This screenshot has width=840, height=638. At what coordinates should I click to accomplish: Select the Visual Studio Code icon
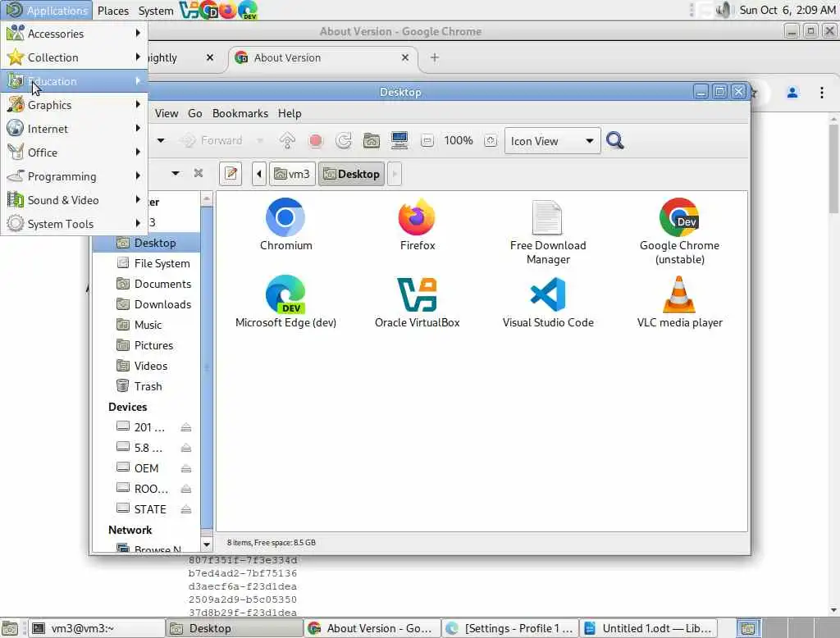547,302
